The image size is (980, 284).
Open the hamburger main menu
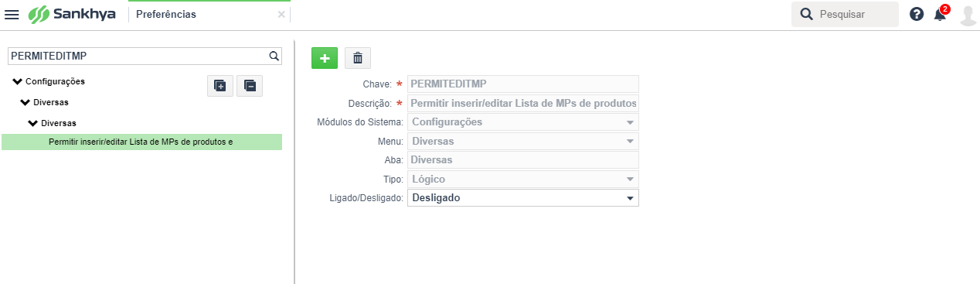pos(12,15)
